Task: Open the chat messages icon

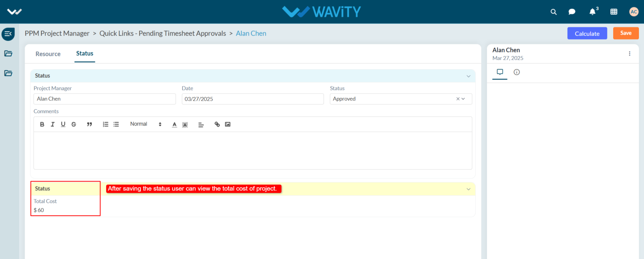Action: coord(572,12)
